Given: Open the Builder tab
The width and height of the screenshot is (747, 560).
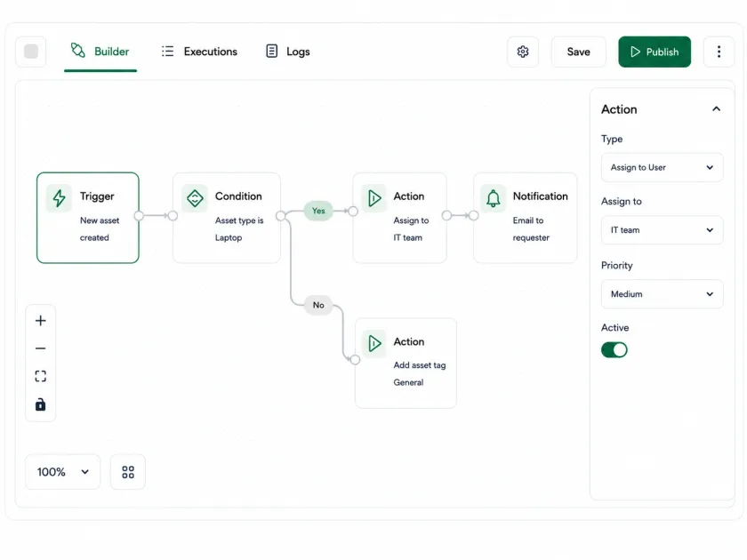Looking at the screenshot, I should (100, 52).
